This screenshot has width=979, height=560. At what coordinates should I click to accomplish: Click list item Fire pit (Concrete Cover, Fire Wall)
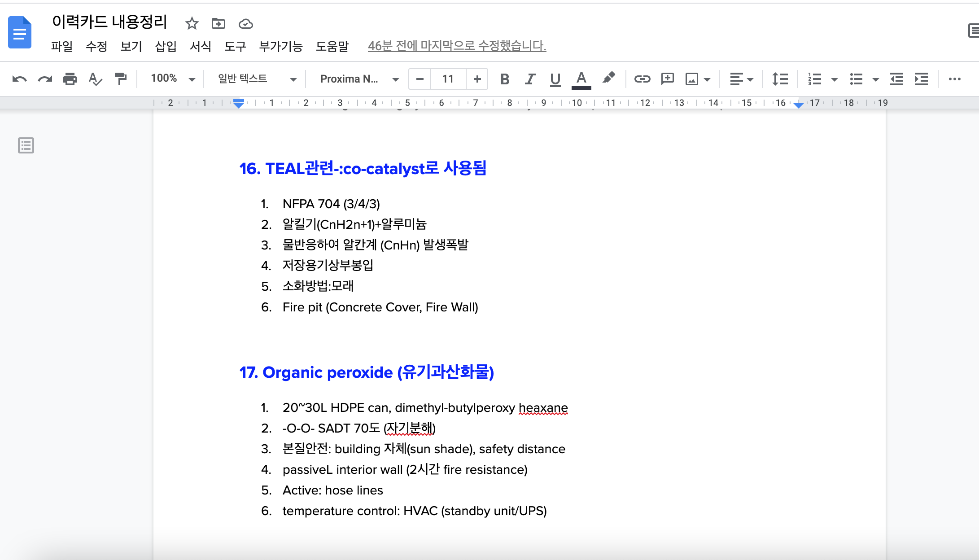(380, 307)
